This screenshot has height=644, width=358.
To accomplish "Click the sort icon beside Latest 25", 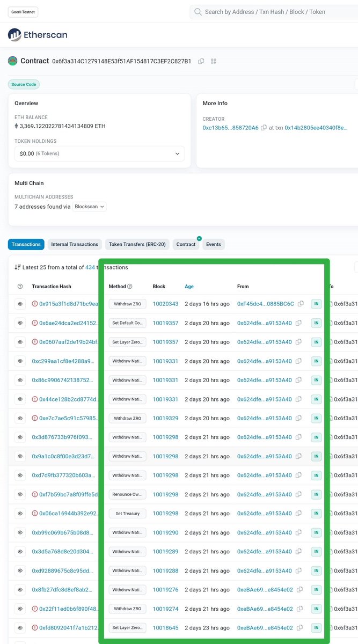I will coord(18,267).
